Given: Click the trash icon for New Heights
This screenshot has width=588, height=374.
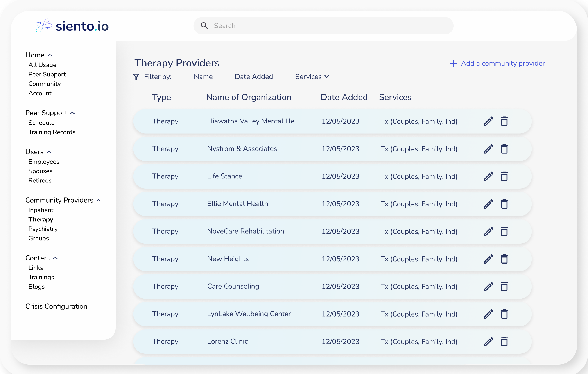Looking at the screenshot, I should (x=504, y=259).
